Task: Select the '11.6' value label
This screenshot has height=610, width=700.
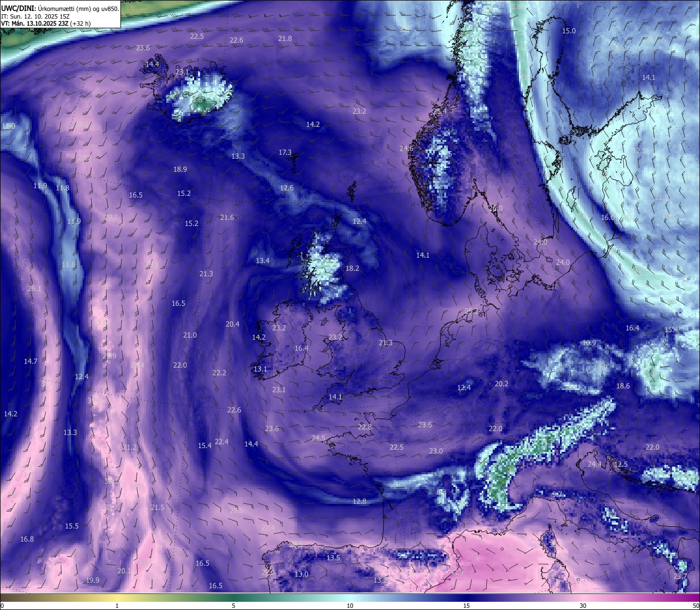Action: [68, 265]
